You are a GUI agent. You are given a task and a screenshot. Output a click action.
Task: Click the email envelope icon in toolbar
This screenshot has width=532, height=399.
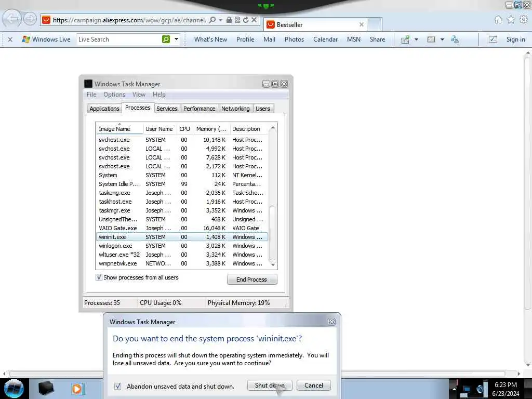point(431,39)
